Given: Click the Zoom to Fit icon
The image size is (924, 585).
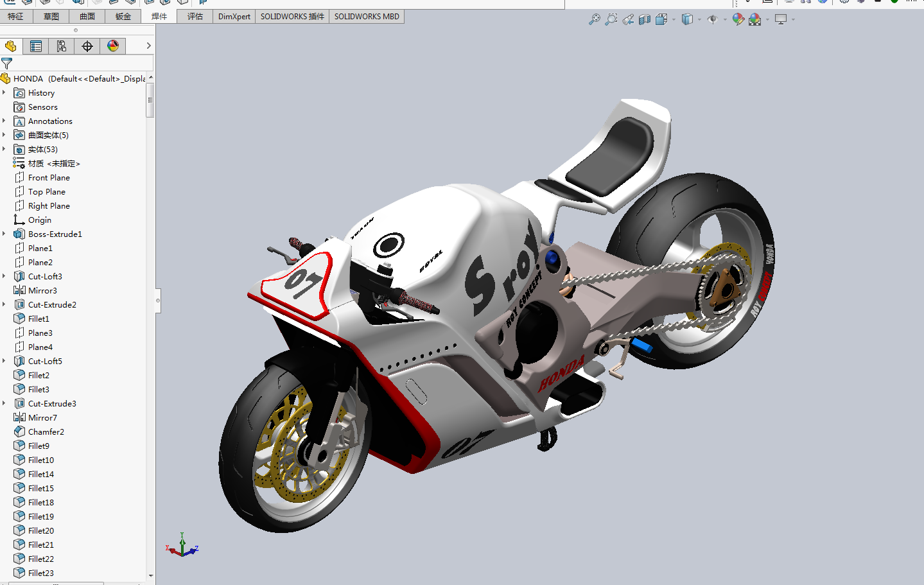Looking at the screenshot, I should click(595, 19).
